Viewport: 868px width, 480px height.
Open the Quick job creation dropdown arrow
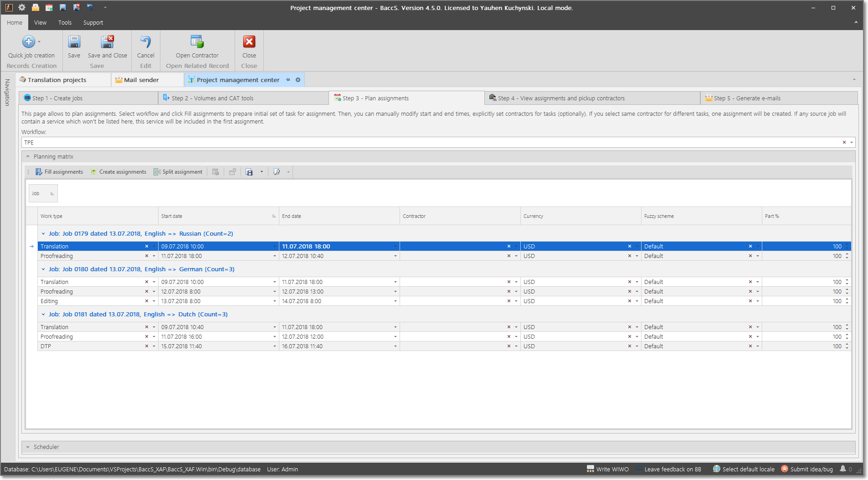[39, 42]
